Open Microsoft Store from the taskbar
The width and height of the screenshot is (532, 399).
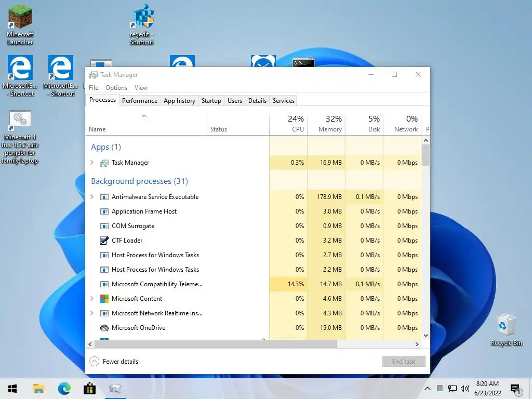tap(89, 389)
